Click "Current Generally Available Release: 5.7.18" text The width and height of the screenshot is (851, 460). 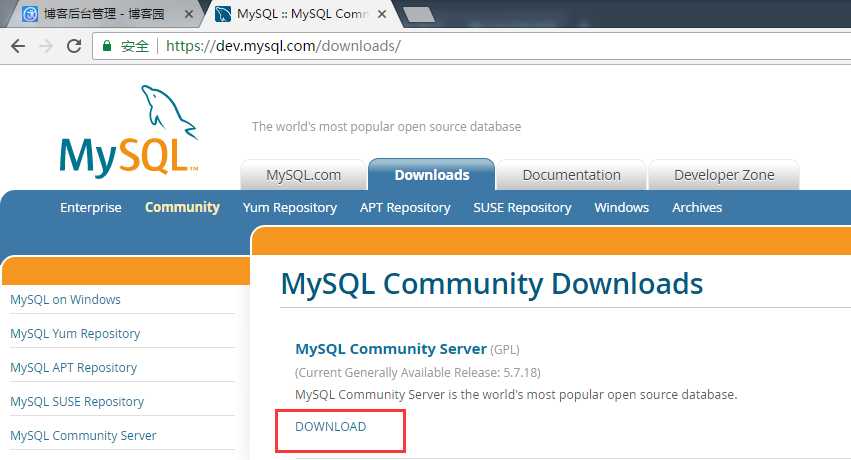tap(418, 373)
